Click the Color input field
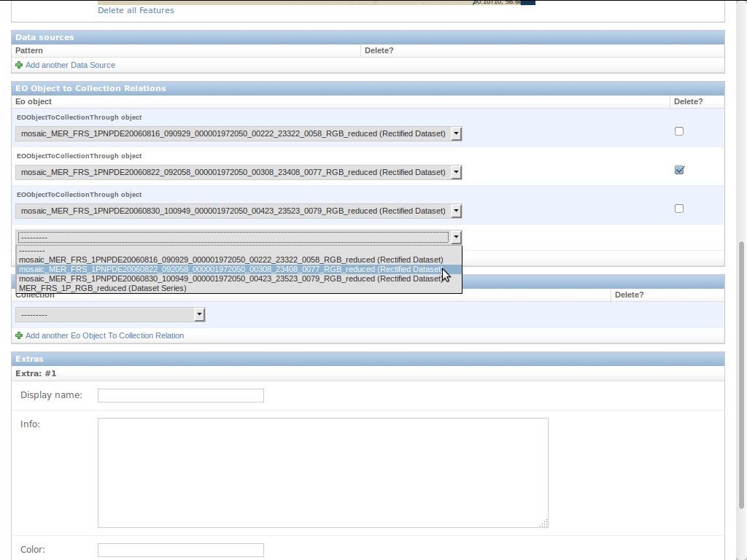747x560 pixels. pyautogui.click(x=181, y=550)
